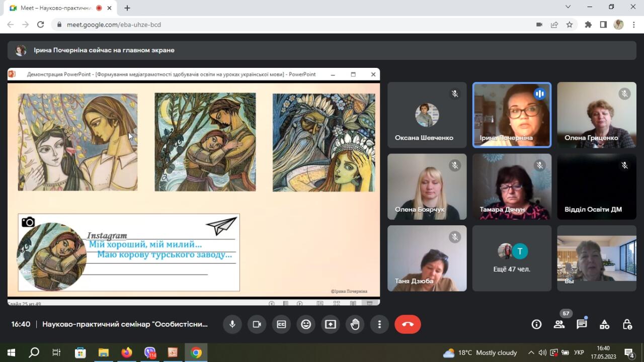Toggle captions with the CC button
Screen dimensions: 644x362
pyautogui.click(x=281, y=324)
